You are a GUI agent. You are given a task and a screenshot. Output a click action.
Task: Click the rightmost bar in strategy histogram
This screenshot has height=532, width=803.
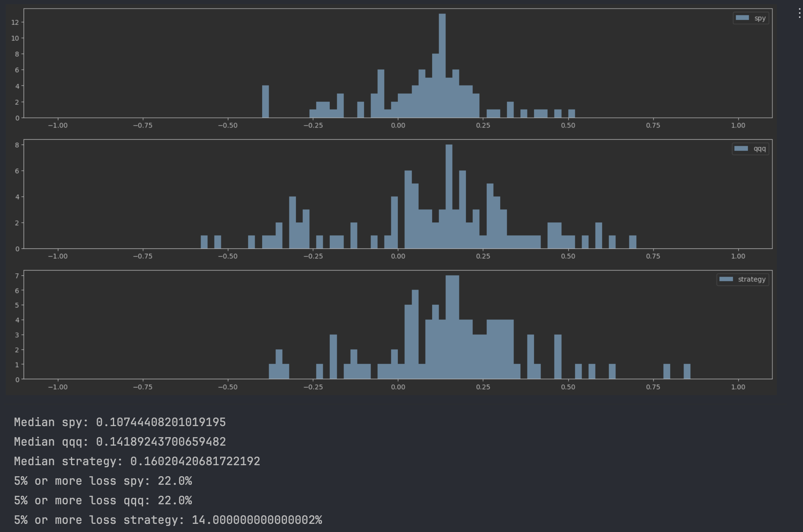[687, 372]
